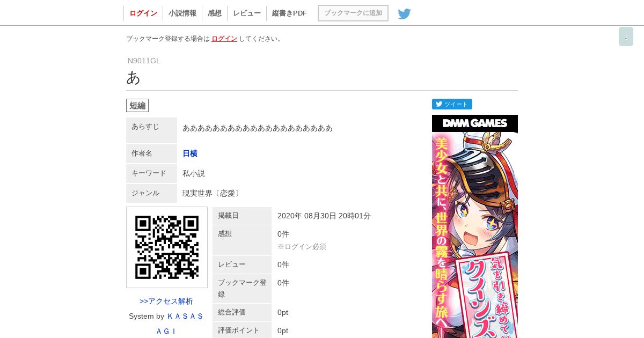644x338 pixels.
Task: Click the 短編 label badge
Action: [x=137, y=105]
